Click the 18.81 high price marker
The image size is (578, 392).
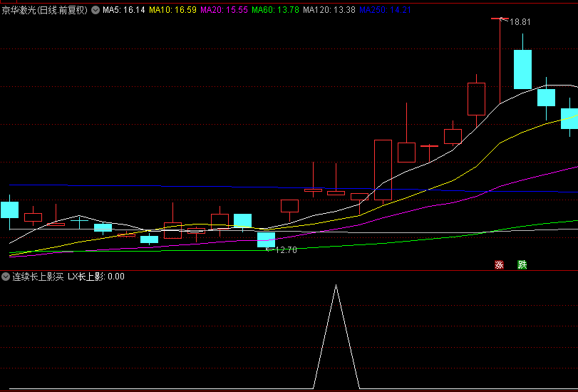point(520,22)
